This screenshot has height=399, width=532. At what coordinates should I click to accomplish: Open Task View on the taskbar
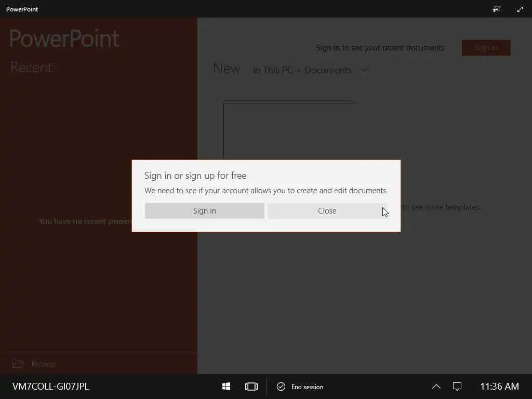point(251,387)
